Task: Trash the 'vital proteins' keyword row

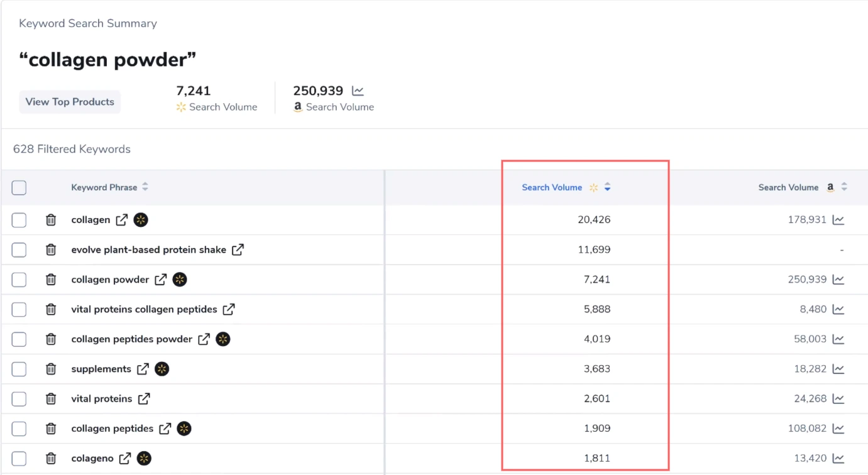Action: point(51,399)
